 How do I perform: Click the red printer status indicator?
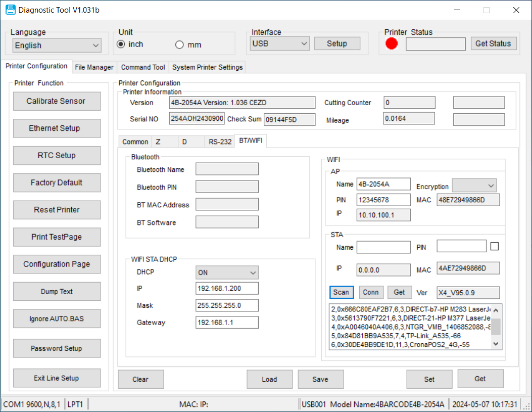[x=392, y=44]
